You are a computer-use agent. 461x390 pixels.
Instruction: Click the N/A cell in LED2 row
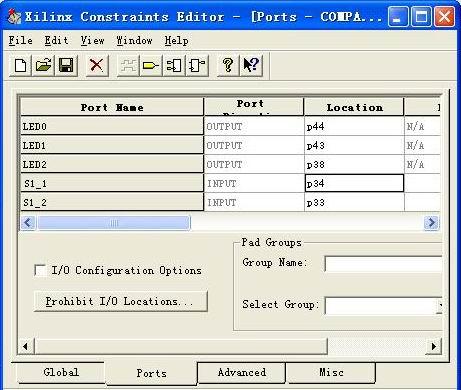coord(422,164)
